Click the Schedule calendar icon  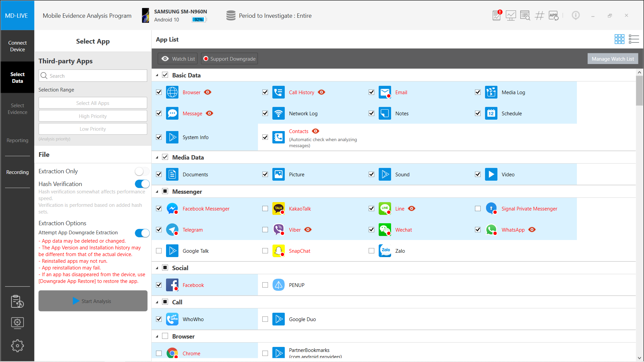pyautogui.click(x=491, y=113)
